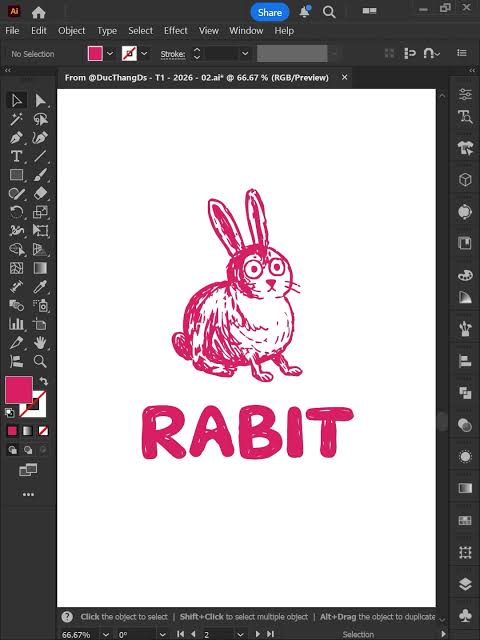The height and width of the screenshot is (640, 480).
Task: Select the Hand tool
Action: point(40,342)
